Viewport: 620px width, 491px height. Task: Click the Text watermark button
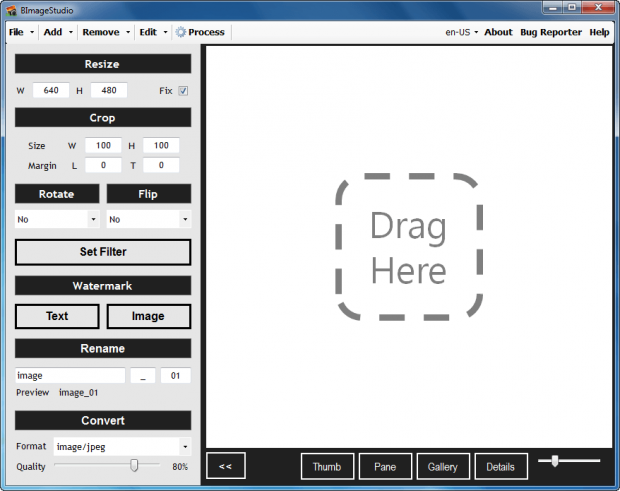point(57,316)
